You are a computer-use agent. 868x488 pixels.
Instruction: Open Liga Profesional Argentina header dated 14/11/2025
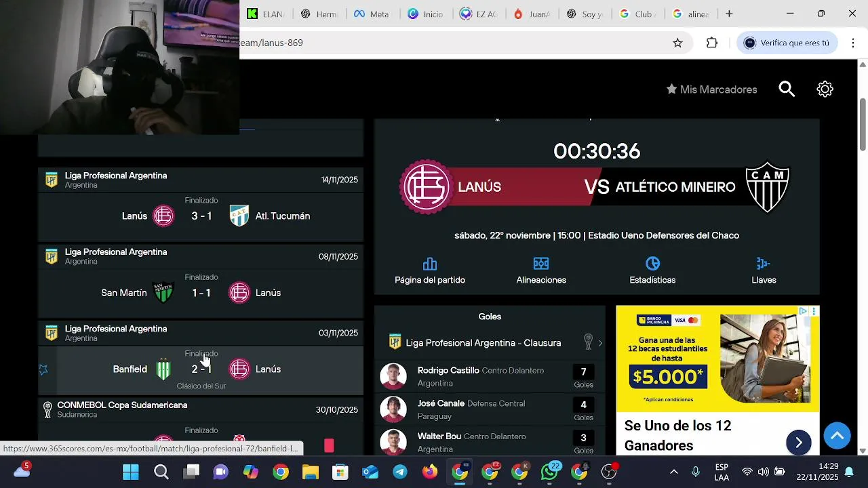(x=201, y=180)
